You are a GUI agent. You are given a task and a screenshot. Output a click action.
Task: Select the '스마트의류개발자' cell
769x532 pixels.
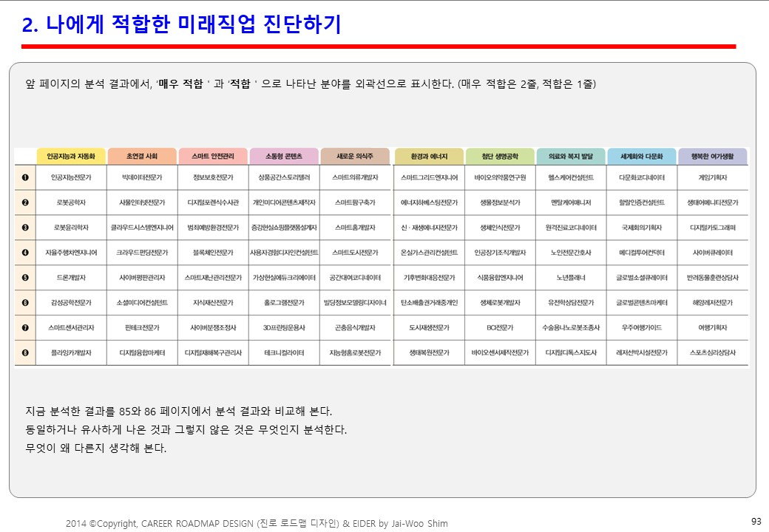(x=355, y=177)
